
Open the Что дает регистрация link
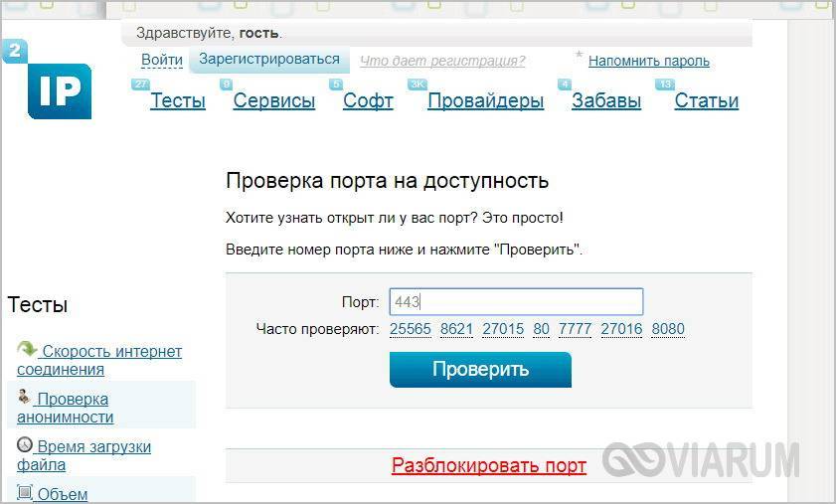(x=442, y=61)
